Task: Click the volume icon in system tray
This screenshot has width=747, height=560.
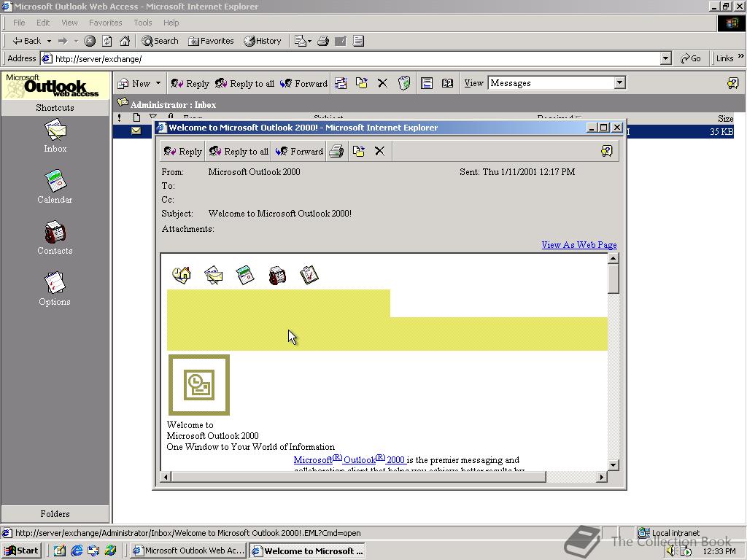Action: coord(671,551)
